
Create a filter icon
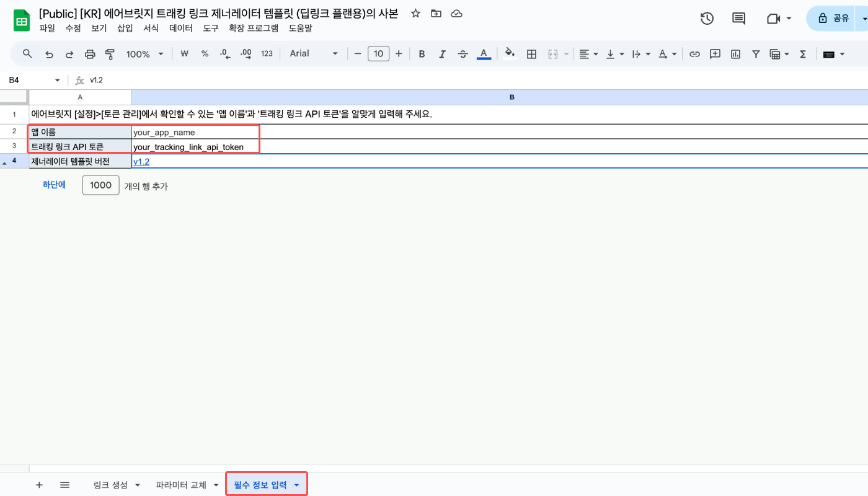(x=756, y=54)
